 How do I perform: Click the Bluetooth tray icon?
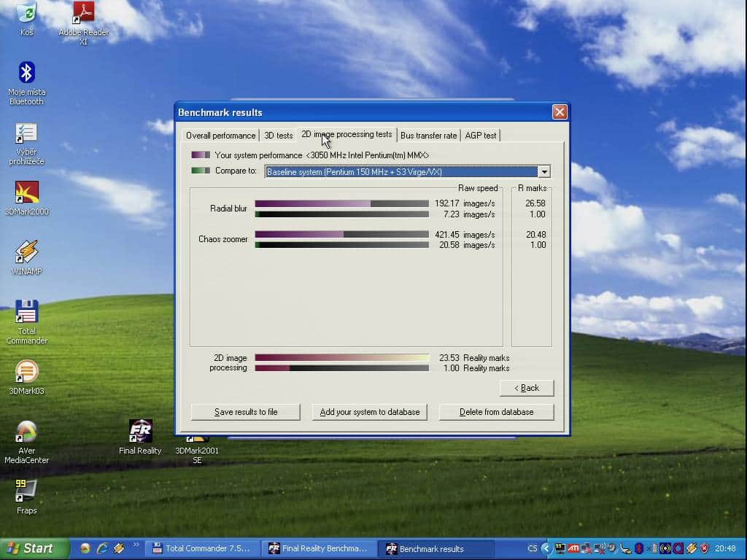639,548
